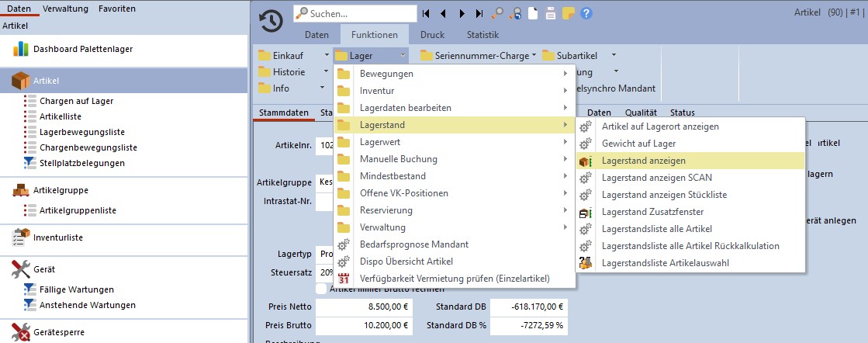Image resolution: width=868 pixels, height=343 pixels.
Task: Open Artikelgruppe pallet icon
Action: (20, 190)
